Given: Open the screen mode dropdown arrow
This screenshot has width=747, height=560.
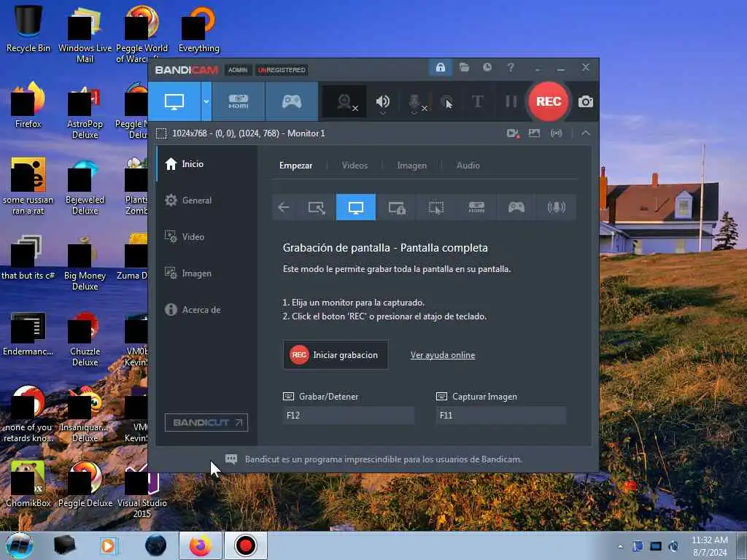Looking at the screenshot, I should (x=206, y=101).
